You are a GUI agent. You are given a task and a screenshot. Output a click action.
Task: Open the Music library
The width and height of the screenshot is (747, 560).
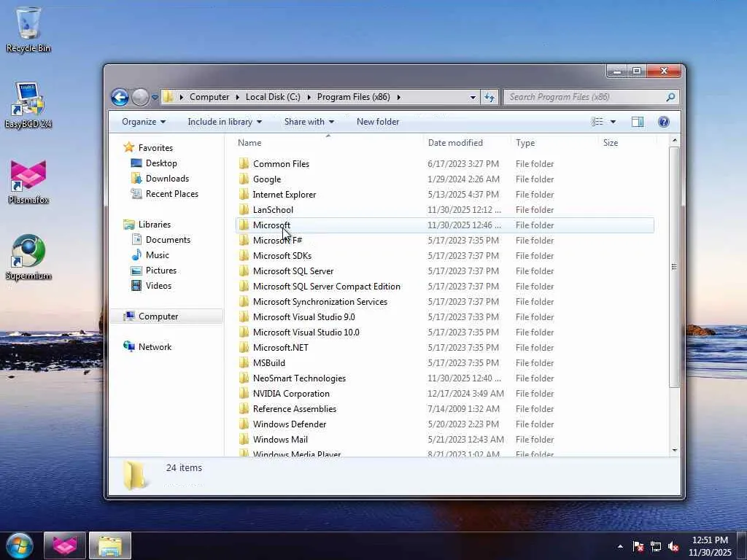(x=158, y=254)
